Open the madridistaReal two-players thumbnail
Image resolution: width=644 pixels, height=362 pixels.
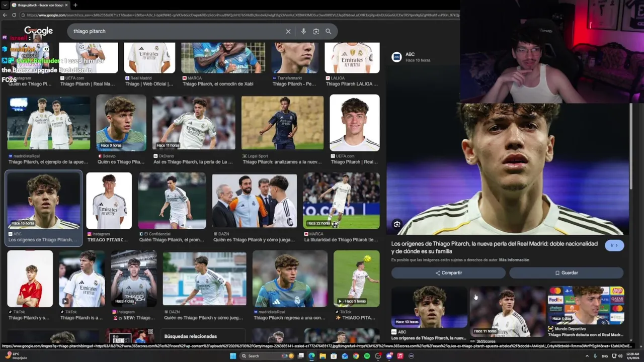click(x=49, y=123)
